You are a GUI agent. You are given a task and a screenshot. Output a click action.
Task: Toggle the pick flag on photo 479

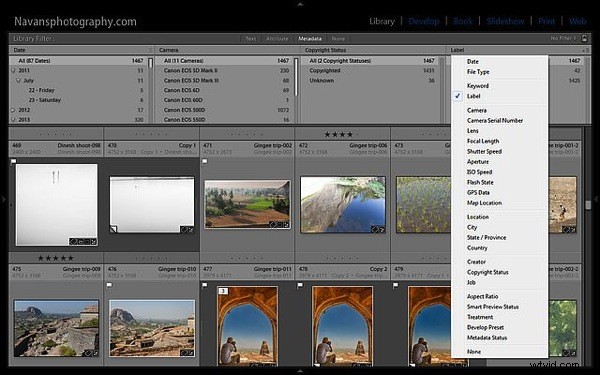(396, 285)
